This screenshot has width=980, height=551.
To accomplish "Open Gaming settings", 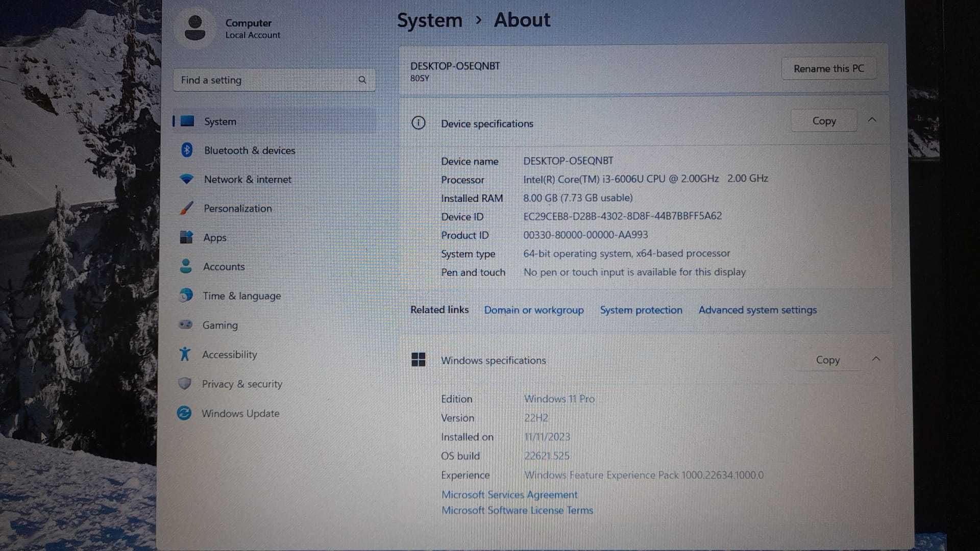I will [274, 325].
